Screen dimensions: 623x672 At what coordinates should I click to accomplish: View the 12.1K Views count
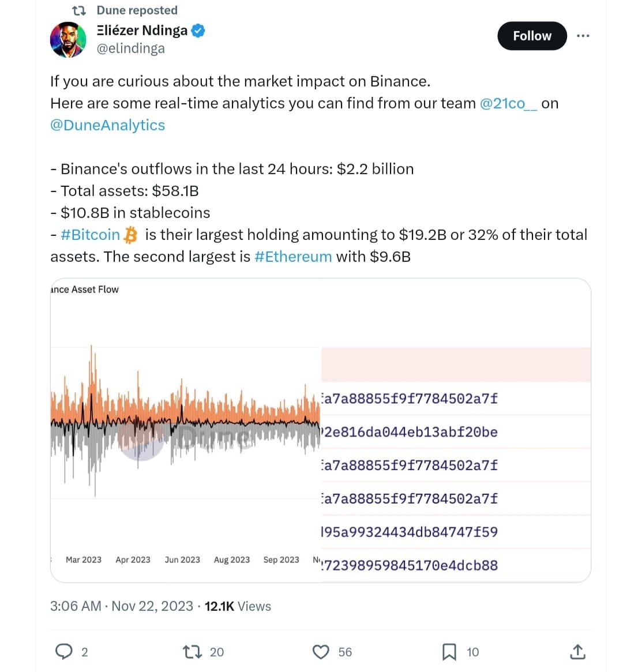(x=238, y=606)
